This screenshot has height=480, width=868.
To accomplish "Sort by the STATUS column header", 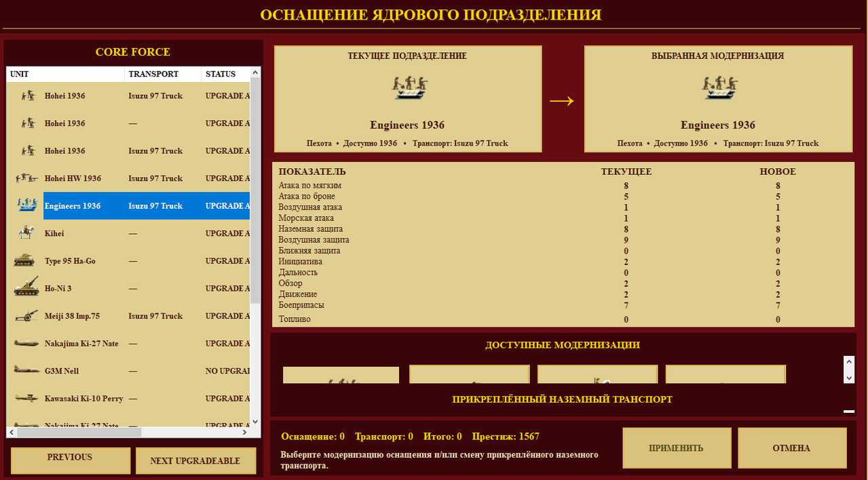I will click(225, 74).
